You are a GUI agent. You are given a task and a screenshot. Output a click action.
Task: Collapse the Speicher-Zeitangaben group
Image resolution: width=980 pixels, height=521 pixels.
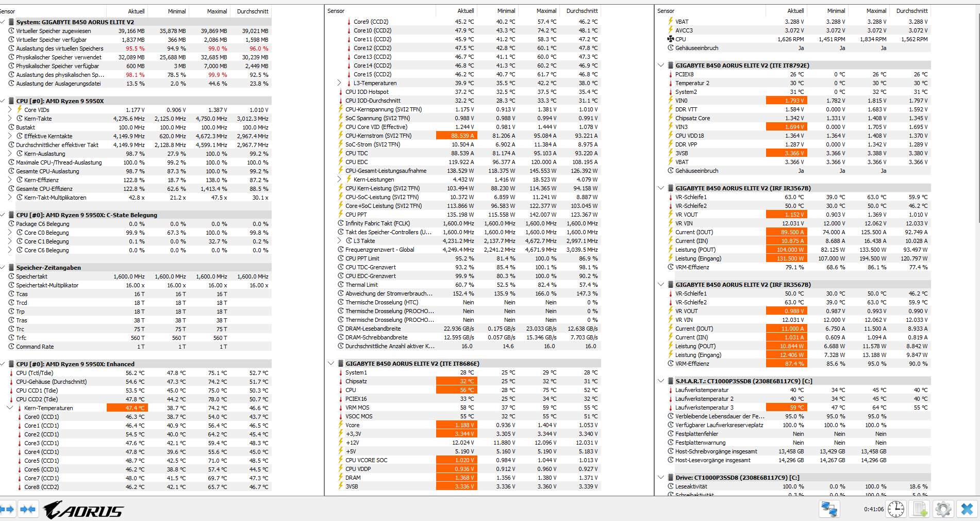(x=3, y=268)
